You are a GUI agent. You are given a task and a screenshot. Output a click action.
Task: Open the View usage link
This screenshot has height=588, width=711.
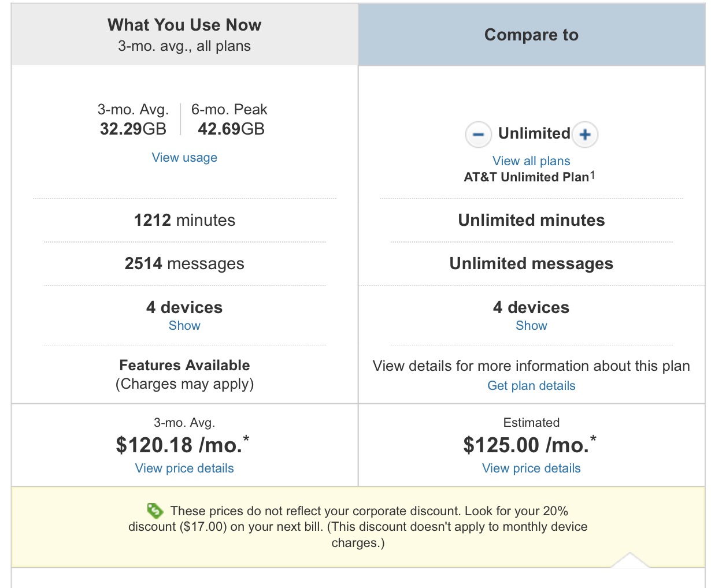click(184, 158)
